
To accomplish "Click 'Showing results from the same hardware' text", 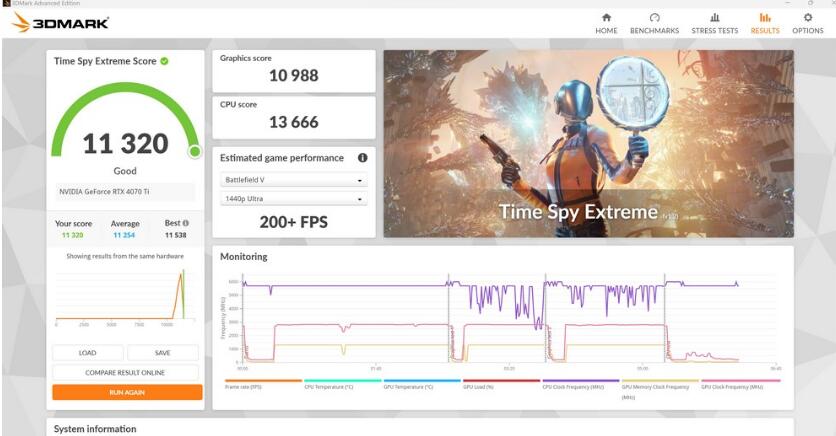I will (x=125, y=256).
